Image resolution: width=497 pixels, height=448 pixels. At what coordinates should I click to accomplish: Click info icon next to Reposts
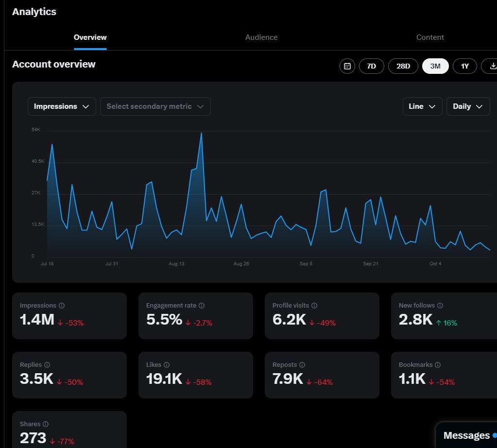pyautogui.click(x=302, y=364)
